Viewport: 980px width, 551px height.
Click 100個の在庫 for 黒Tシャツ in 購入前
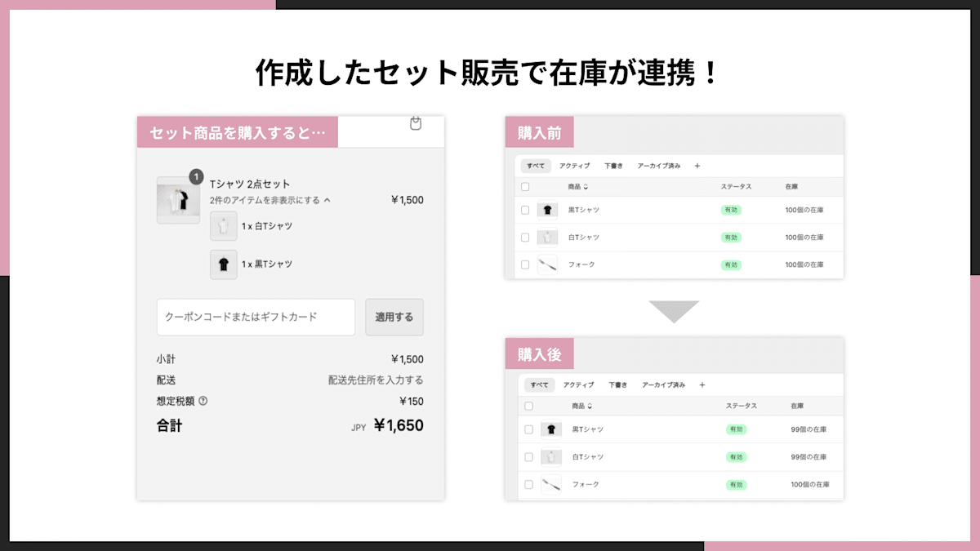click(804, 211)
